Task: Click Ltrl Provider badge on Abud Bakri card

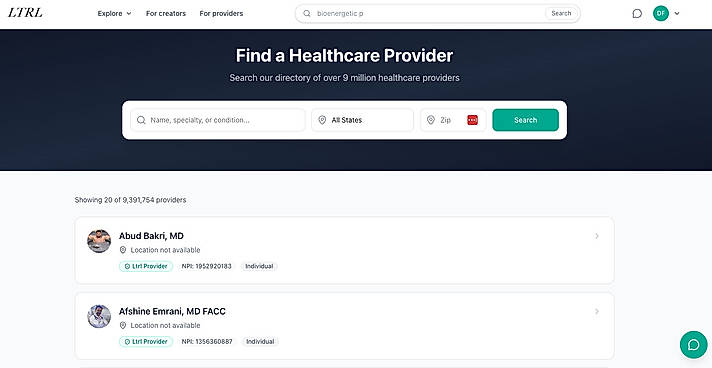Action: pos(146,266)
